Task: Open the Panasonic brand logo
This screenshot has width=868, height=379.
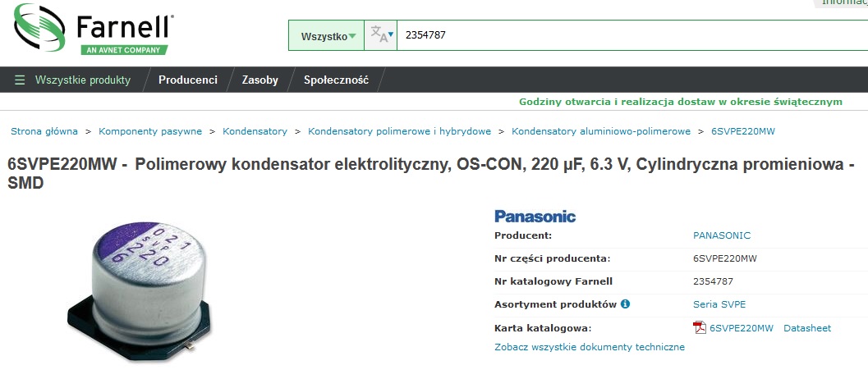Action: (x=535, y=217)
